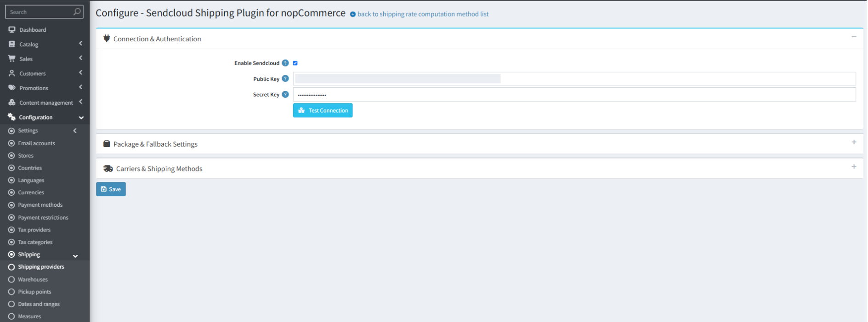
Task: Expand the Settings submenu arrow
Action: point(75,131)
